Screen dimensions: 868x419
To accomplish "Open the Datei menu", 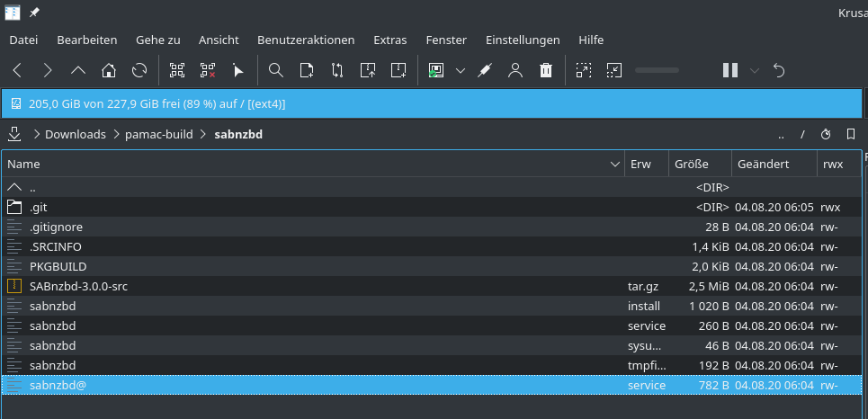I will click(x=23, y=40).
